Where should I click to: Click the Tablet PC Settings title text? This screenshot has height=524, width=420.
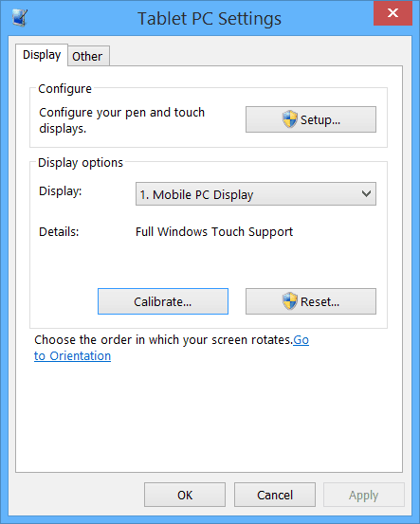pos(210,18)
